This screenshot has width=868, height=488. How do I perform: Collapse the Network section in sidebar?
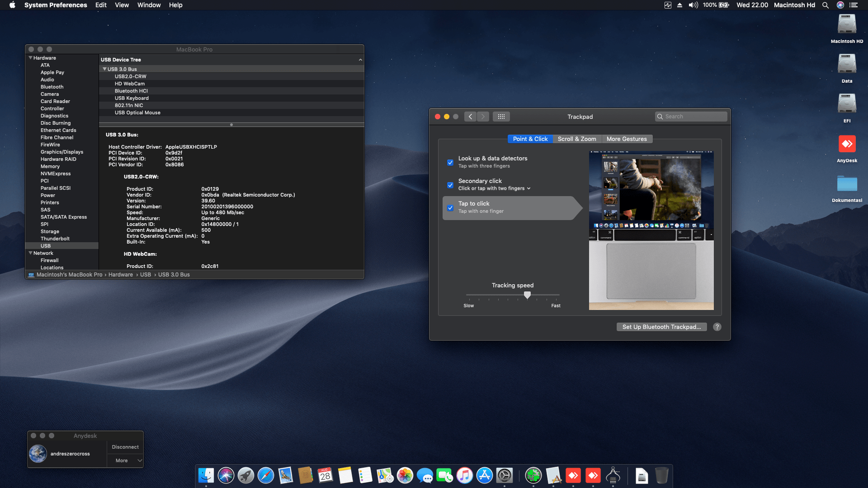coord(31,253)
